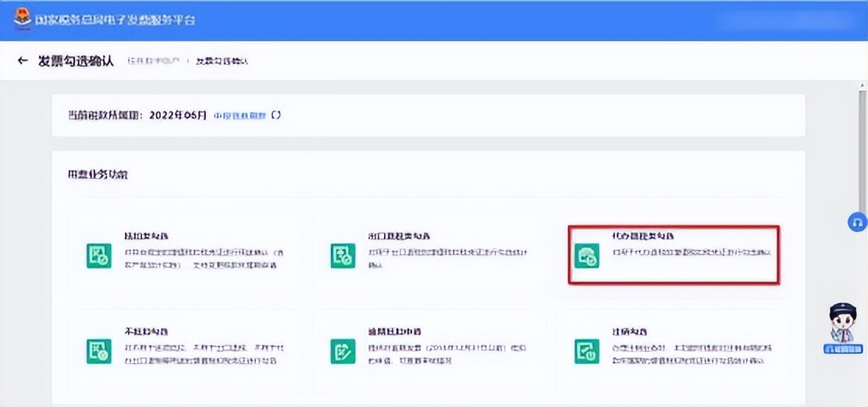Click the description under 抵扣类勾选
The width and height of the screenshot is (868, 407).
tap(205, 258)
